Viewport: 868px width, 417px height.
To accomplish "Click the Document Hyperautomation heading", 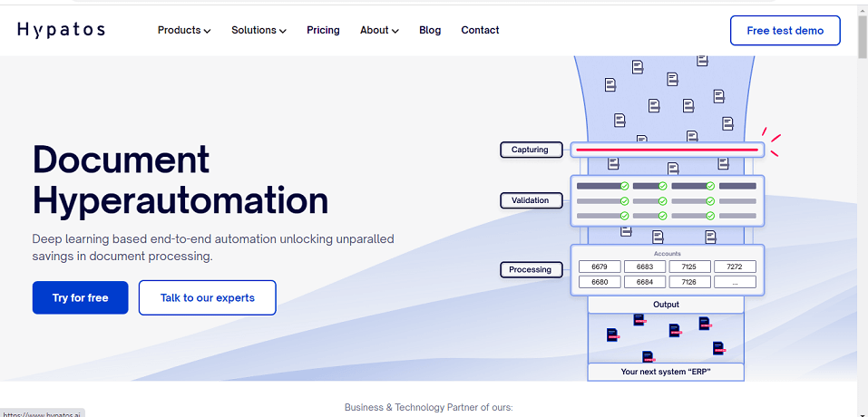I will tap(180, 179).
